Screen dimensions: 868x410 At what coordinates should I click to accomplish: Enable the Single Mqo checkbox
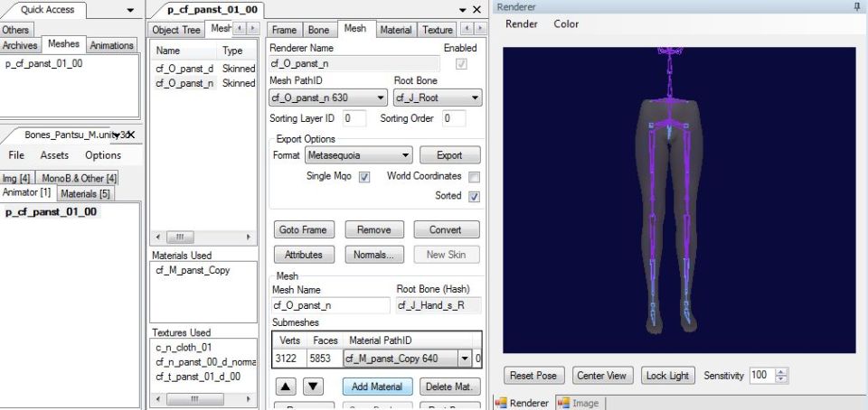point(364,177)
